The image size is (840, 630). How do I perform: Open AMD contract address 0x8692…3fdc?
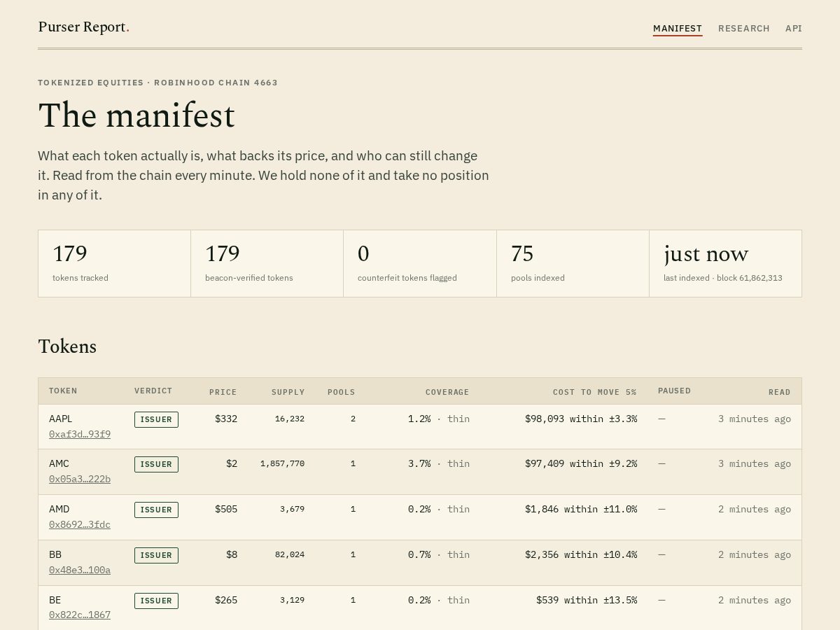point(80,524)
